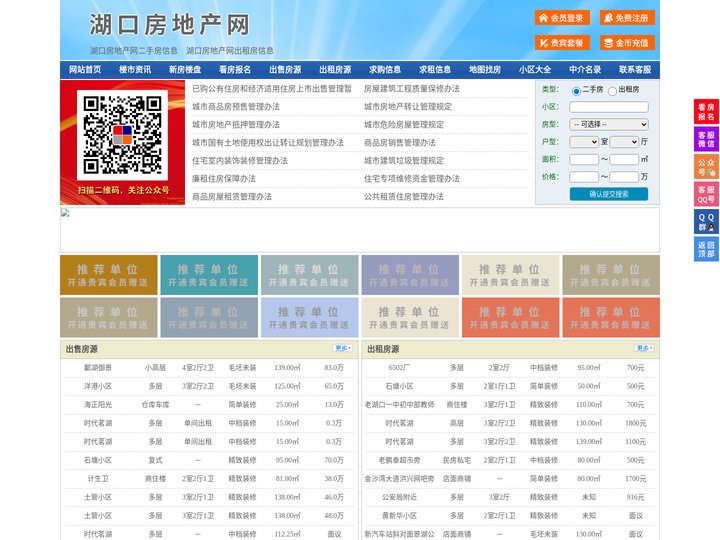720x540 pixels.
Task: Click the 返回顶部 back-to-top icon
Action: point(706,249)
